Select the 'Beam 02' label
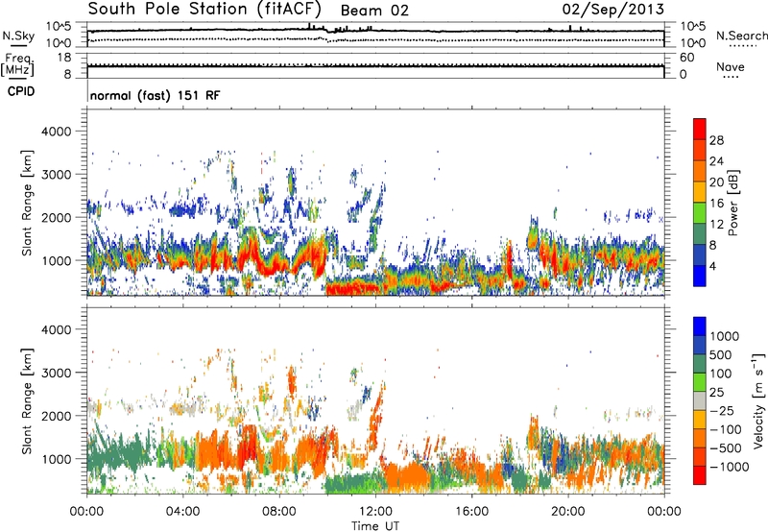This screenshot has height=532, width=768. (374, 11)
